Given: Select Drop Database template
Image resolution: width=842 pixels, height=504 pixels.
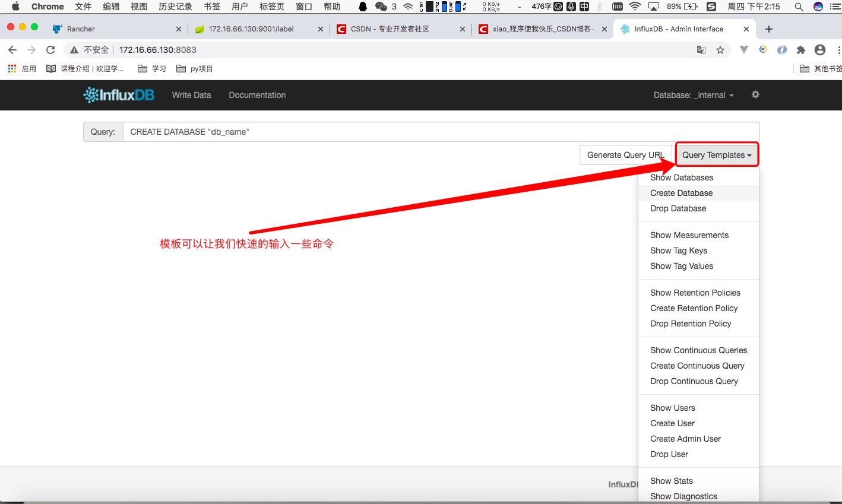Looking at the screenshot, I should [x=699, y=208].
